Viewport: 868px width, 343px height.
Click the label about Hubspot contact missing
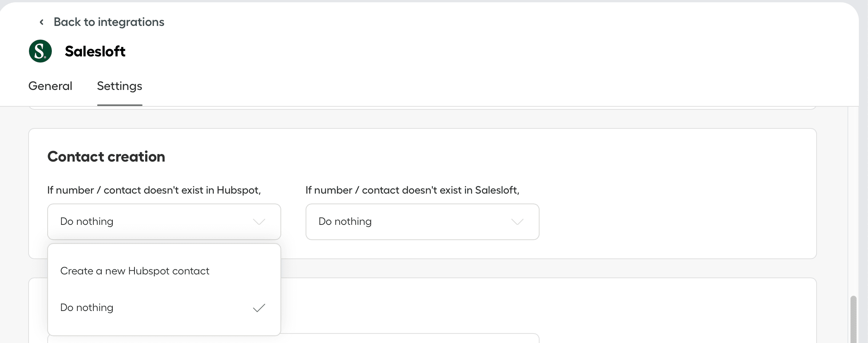tap(154, 190)
